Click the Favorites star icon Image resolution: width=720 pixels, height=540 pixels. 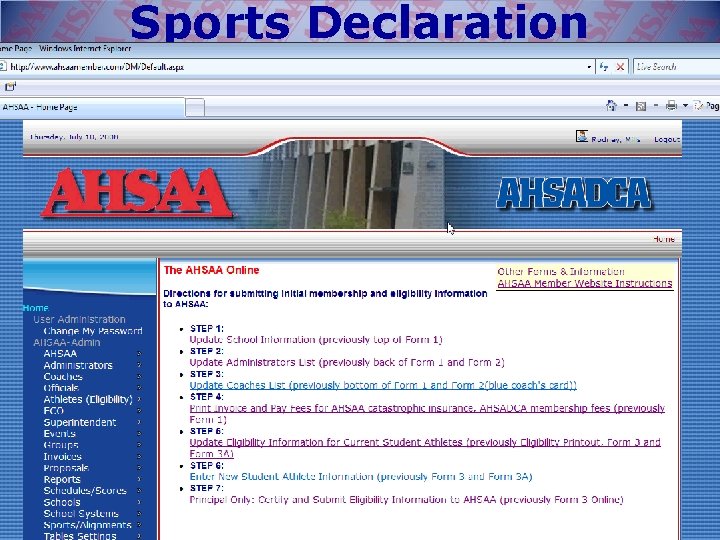(10, 86)
